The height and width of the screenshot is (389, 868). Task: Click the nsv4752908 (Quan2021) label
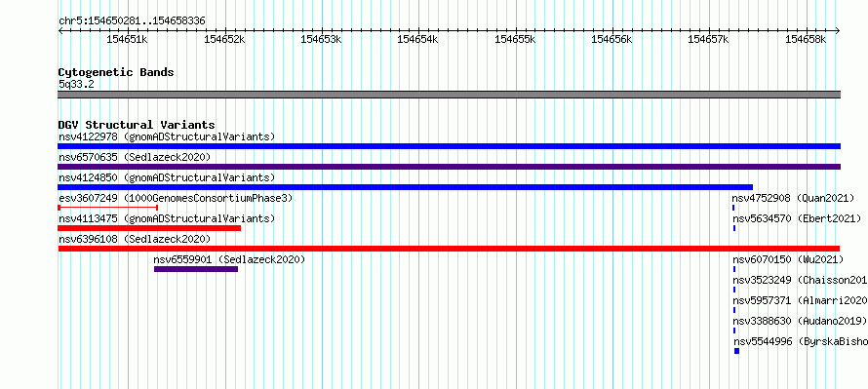pos(793,198)
